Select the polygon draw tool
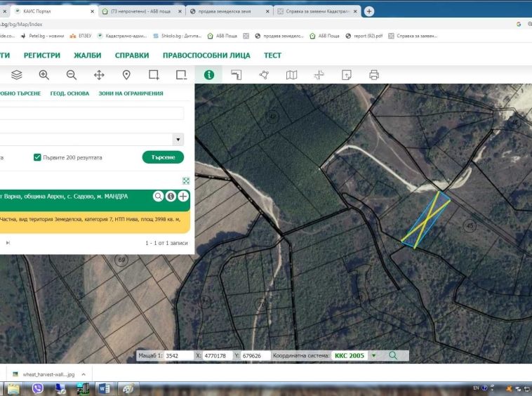532x396 pixels. point(264,74)
